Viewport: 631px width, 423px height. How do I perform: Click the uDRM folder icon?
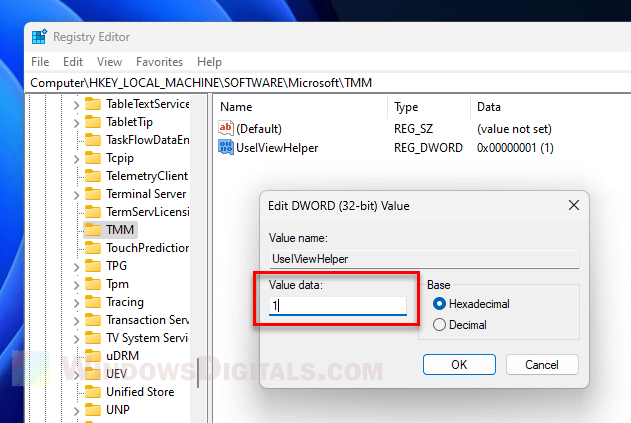point(93,356)
